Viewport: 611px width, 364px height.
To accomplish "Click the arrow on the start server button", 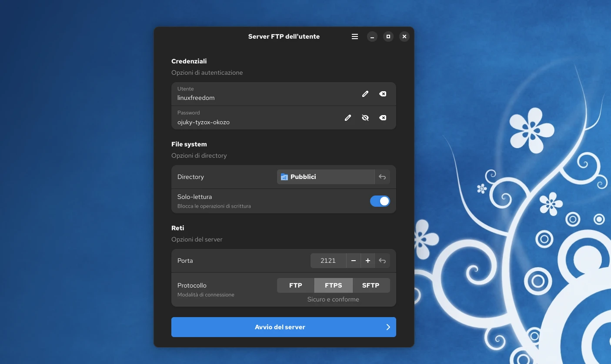I will (x=388, y=327).
